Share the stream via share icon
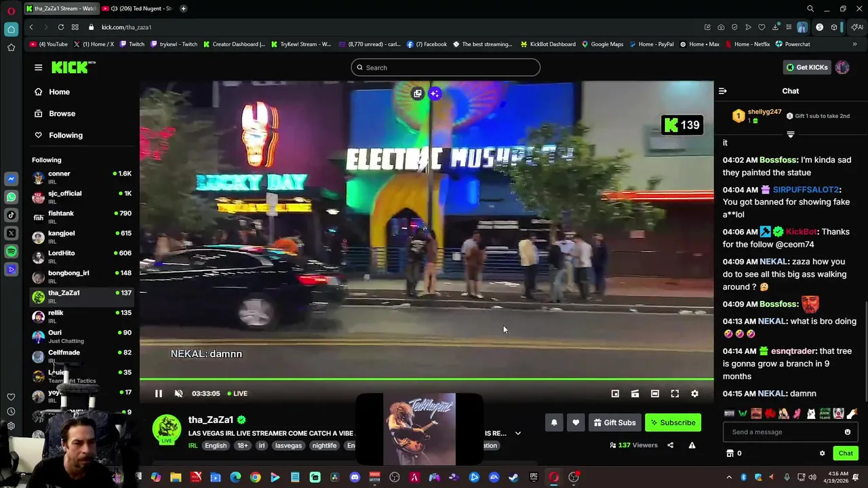The width and height of the screenshot is (868, 488). (x=670, y=445)
